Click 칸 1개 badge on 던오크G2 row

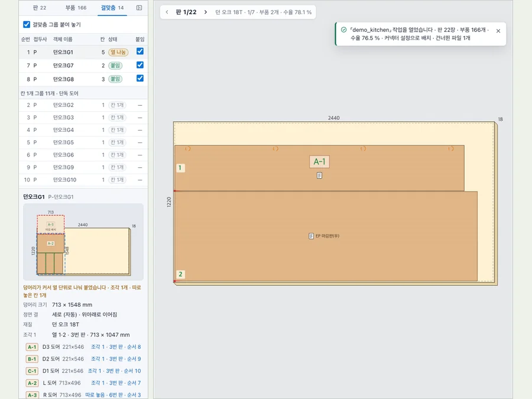[x=118, y=105]
